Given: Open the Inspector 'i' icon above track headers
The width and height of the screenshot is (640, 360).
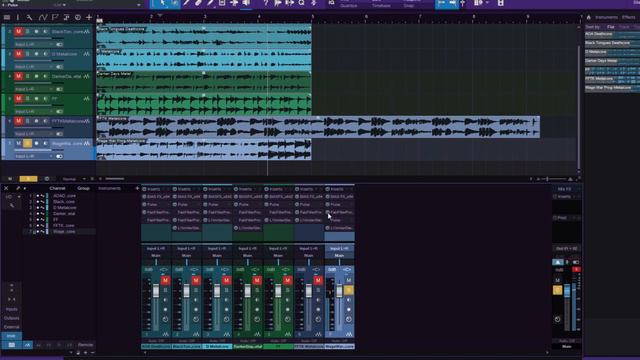Looking at the screenshot, I should coord(18,18).
